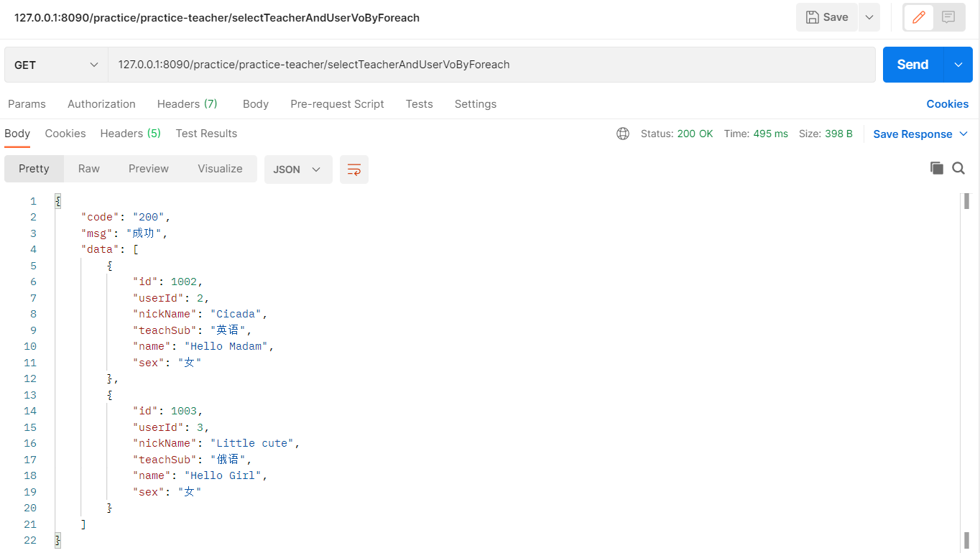The height and width of the screenshot is (553, 980).
Task: Select the response Body tab
Action: 17,134
